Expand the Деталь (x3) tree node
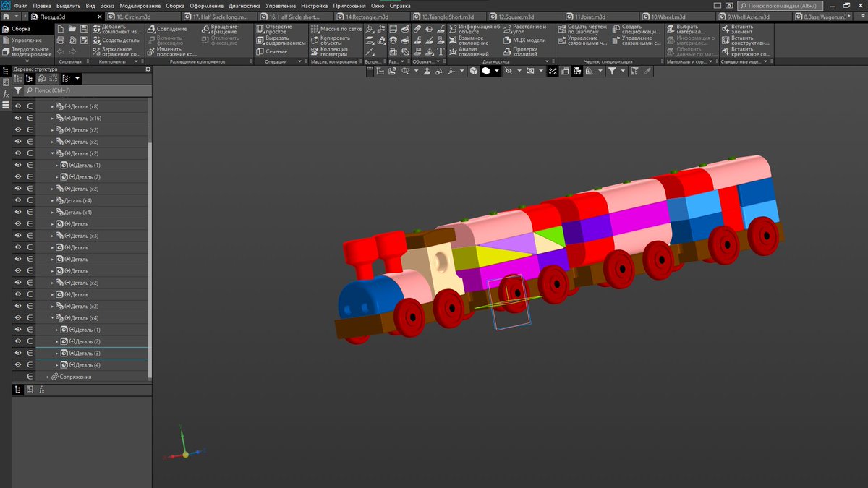Screen dimensions: 868x488 [52, 236]
